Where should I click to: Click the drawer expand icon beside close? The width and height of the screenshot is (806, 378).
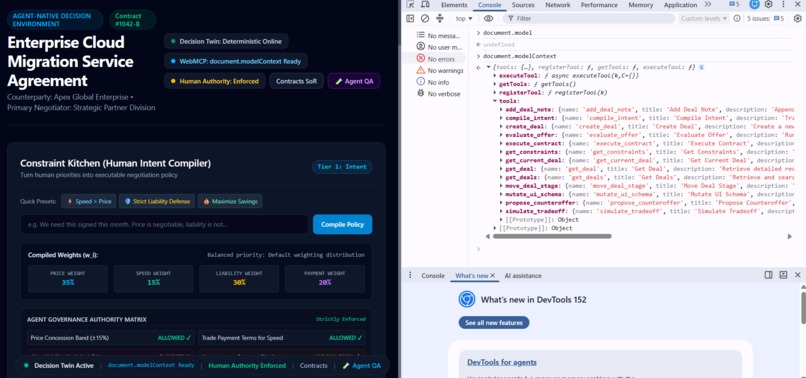pyautogui.click(x=783, y=275)
